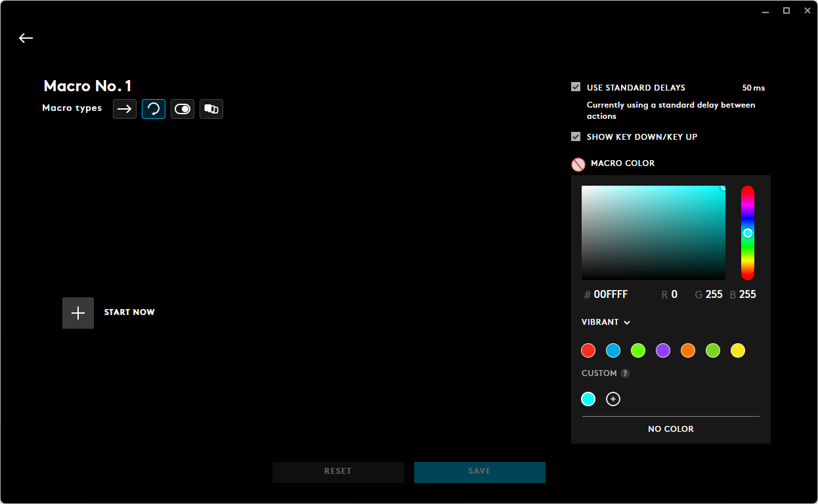Click the hex color code field

611,295
